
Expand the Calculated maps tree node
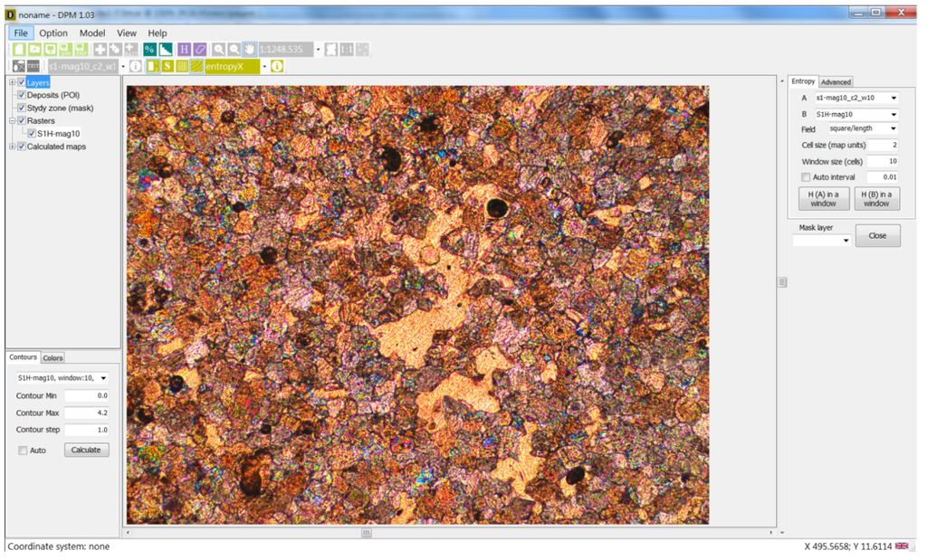(x=14, y=146)
